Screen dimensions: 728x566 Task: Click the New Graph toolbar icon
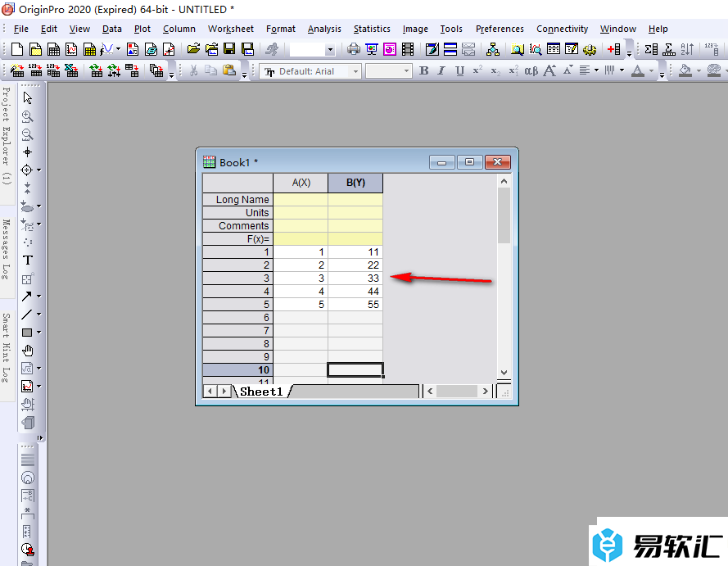[71, 49]
